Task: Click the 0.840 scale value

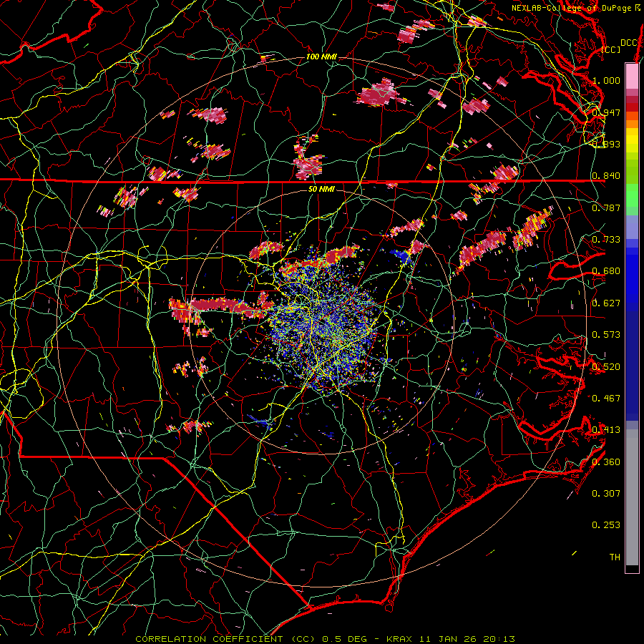Action: click(x=606, y=176)
